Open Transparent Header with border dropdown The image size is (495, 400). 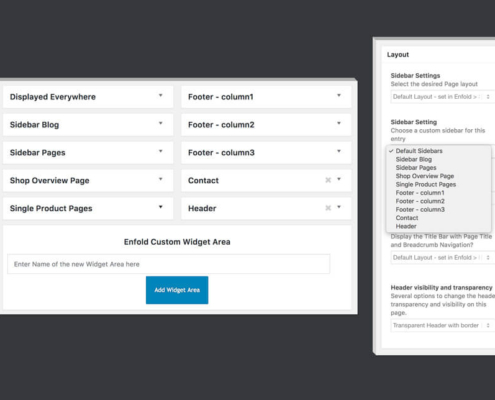443,325
